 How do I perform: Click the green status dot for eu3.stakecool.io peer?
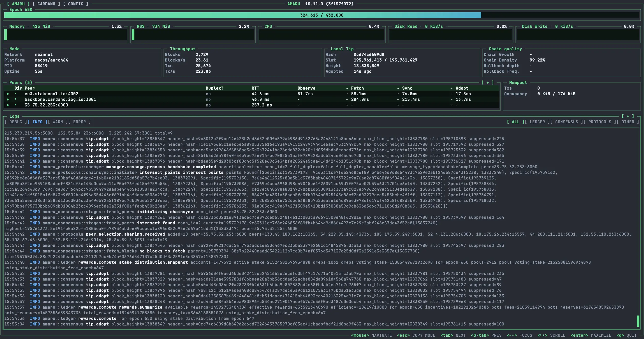(8, 94)
